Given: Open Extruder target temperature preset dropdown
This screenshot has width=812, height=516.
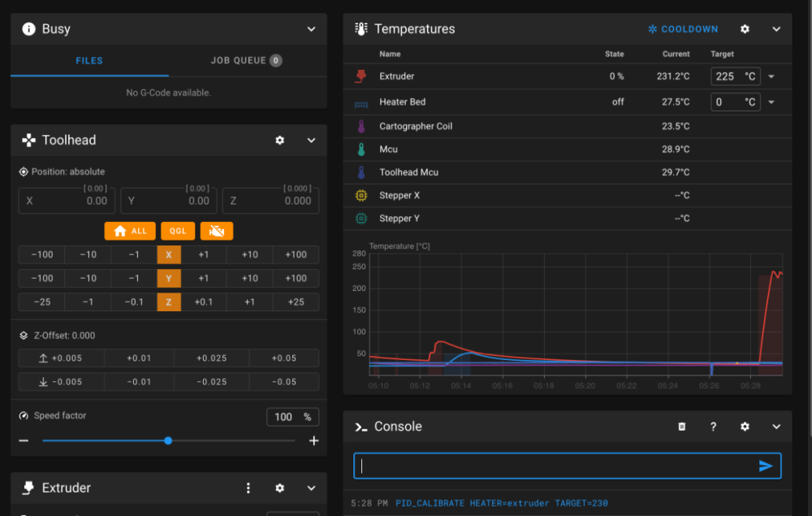Looking at the screenshot, I should [x=771, y=76].
